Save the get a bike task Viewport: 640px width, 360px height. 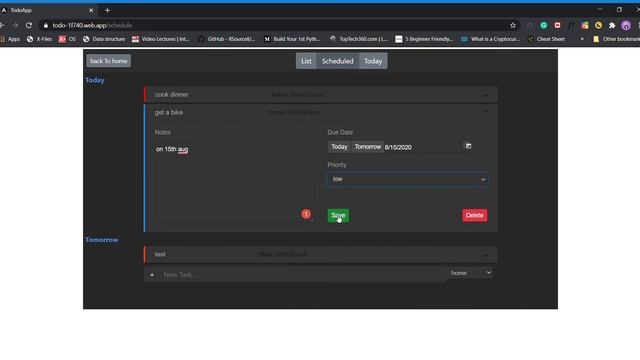(338, 216)
